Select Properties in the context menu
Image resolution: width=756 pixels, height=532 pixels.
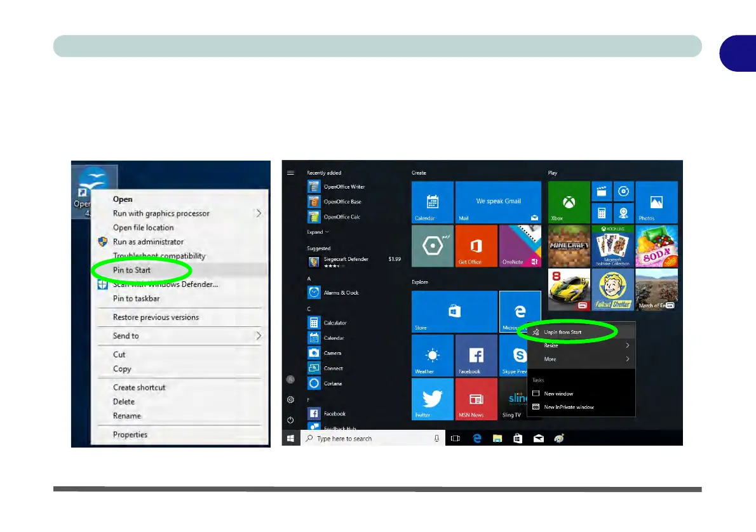tap(130, 434)
